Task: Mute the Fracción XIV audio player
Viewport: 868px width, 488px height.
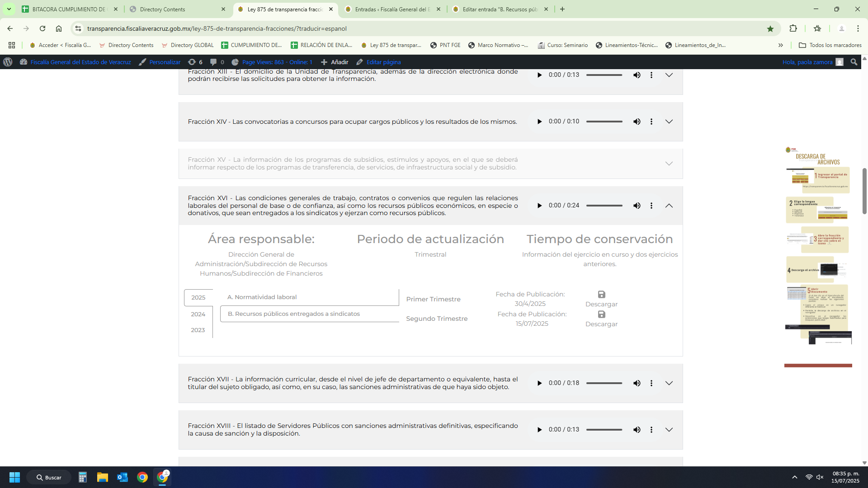Action: (x=637, y=122)
